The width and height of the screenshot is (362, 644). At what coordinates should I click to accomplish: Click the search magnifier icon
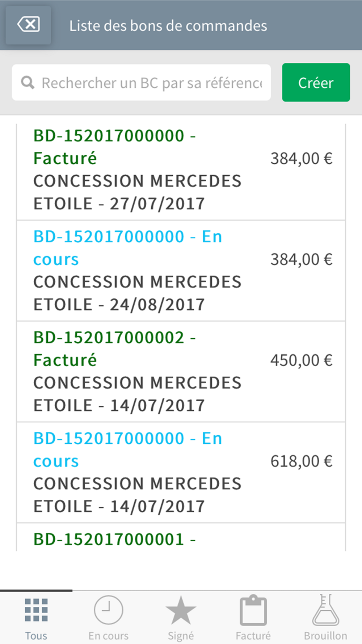pos(28,83)
